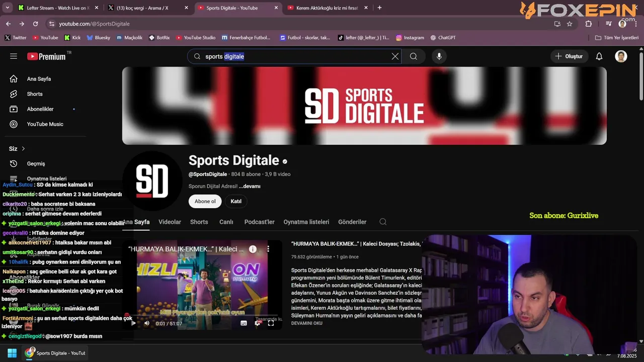This screenshot has height=362, width=644.
Task: Open YouTube notifications bell
Action: [x=599, y=56]
